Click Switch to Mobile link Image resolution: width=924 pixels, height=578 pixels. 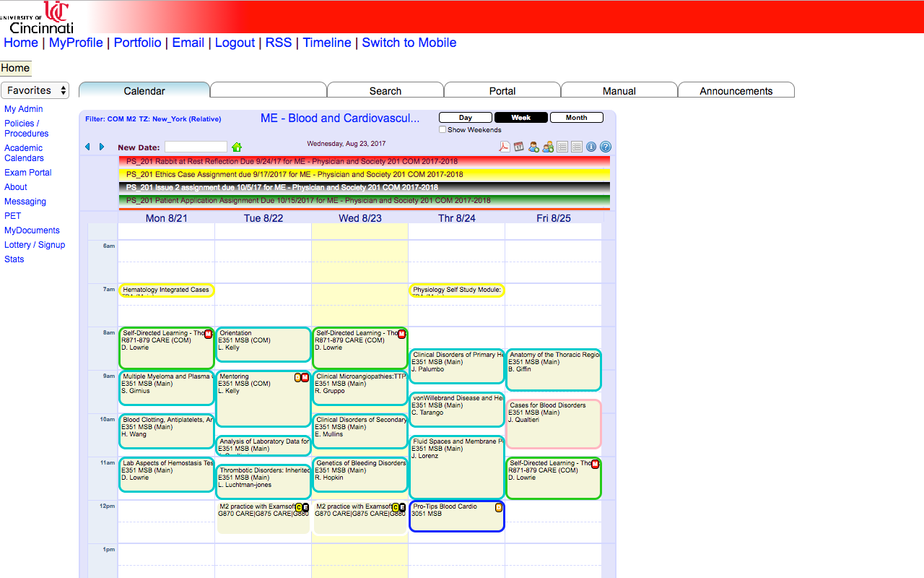(x=409, y=43)
